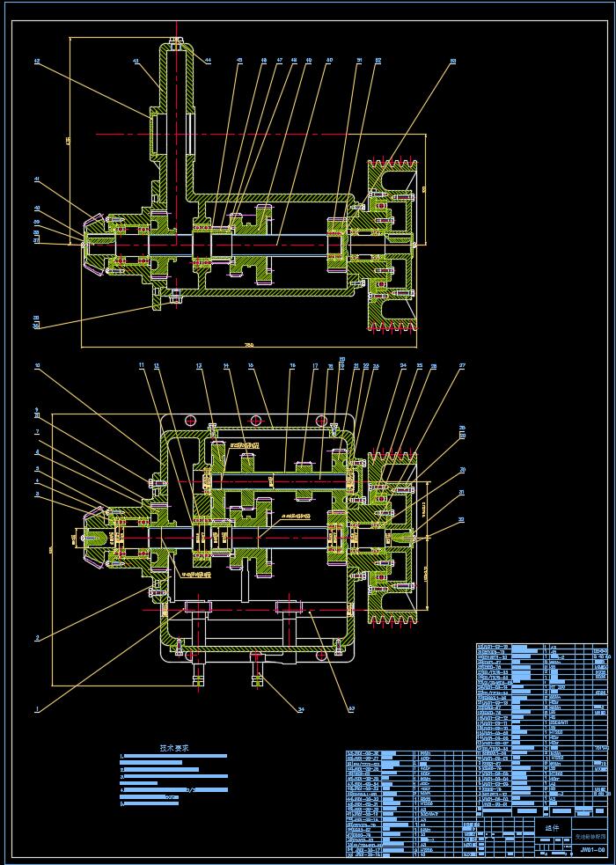The image size is (616, 865).
Task: Click part callout number 15
Action: pyautogui.click(x=251, y=365)
